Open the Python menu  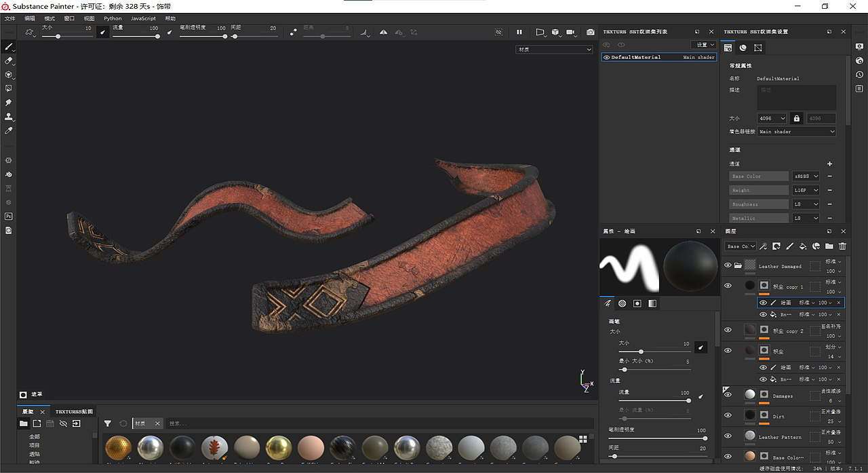pos(113,18)
